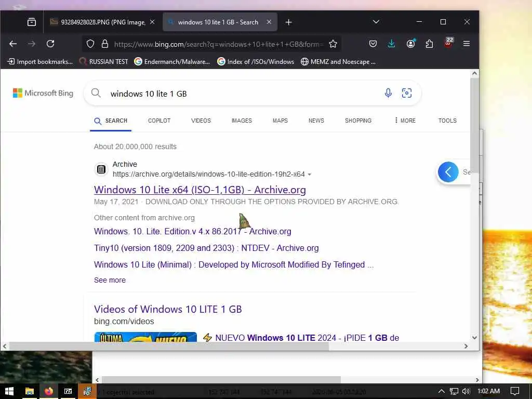This screenshot has width=532, height=399.
Task: Close the windows 10 lite search tab
Action: click(x=269, y=22)
